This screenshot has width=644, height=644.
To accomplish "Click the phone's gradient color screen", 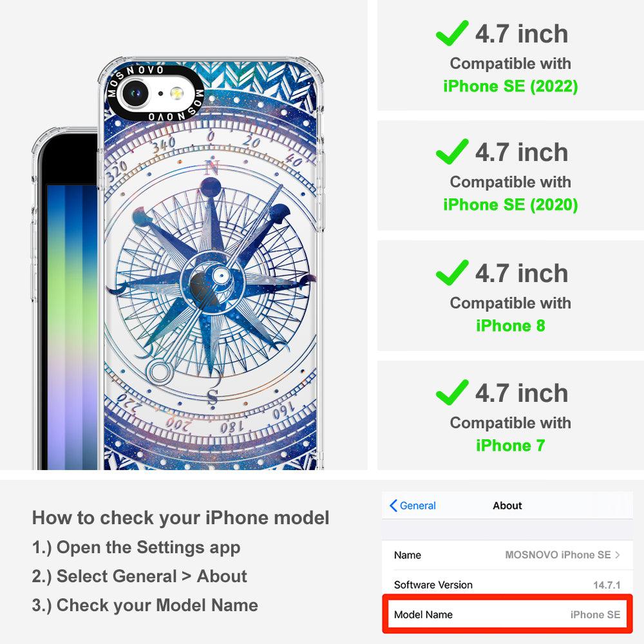I will coord(72,327).
